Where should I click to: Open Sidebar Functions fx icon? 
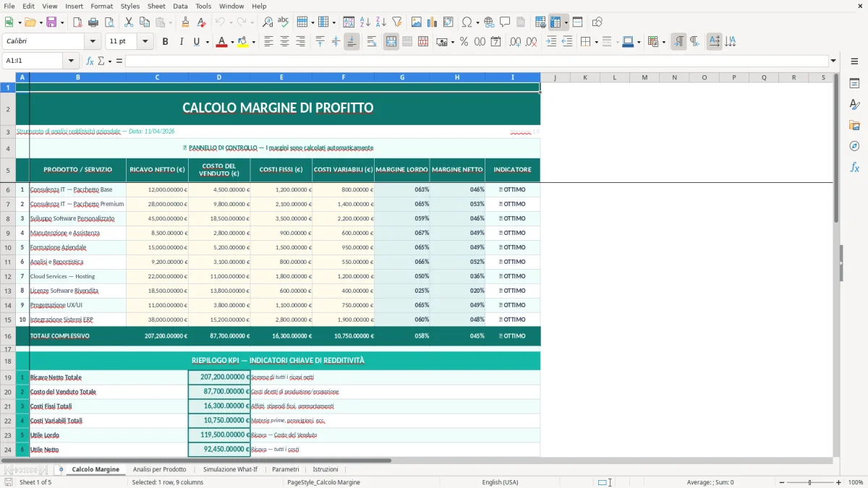pos(854,167)
